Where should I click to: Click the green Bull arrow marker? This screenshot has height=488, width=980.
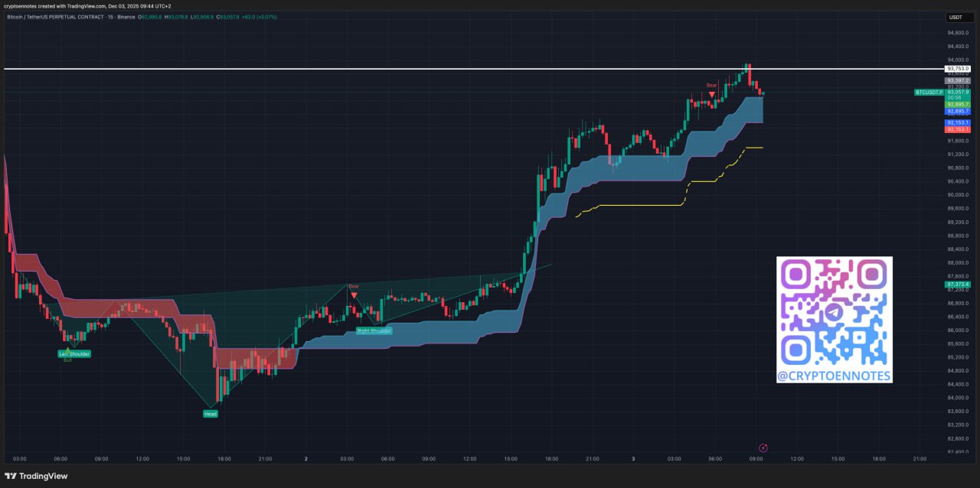click(67, 350)
